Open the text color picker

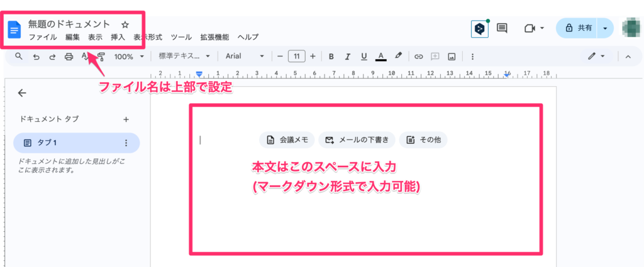[380, 57]
